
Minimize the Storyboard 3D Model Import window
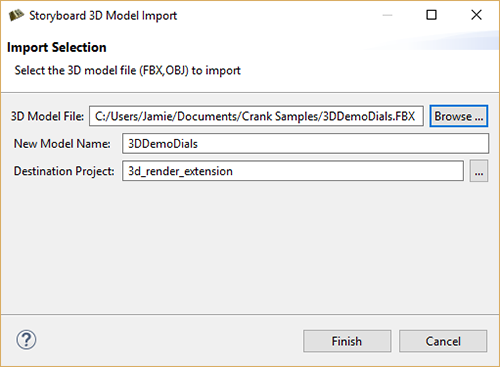click(387, 15)
